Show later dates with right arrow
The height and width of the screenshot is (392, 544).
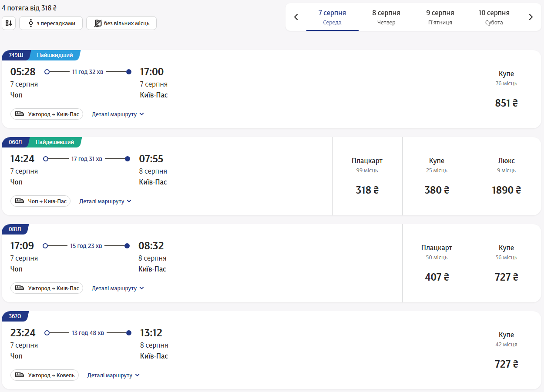coord(531,17)
